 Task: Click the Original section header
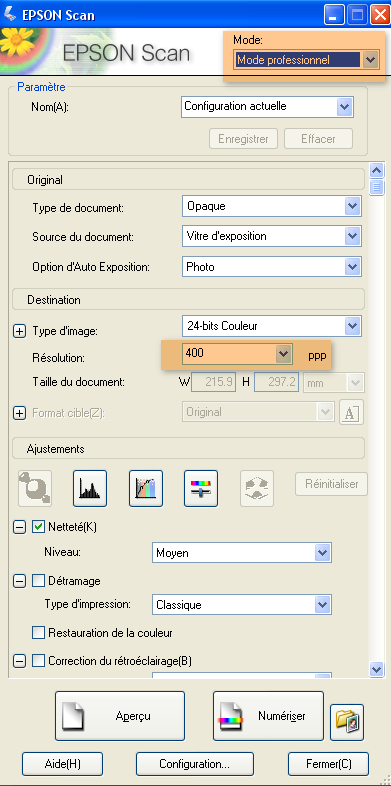(x=188, y=179)
